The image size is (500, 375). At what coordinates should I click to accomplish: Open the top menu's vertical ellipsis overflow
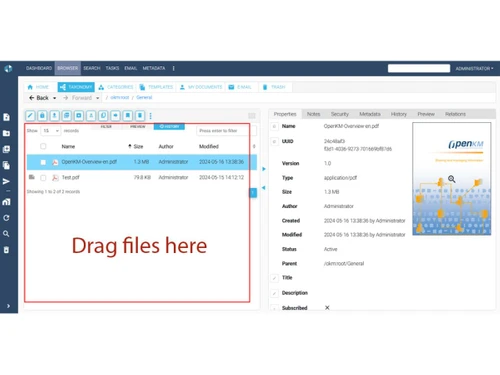point(174,68)
